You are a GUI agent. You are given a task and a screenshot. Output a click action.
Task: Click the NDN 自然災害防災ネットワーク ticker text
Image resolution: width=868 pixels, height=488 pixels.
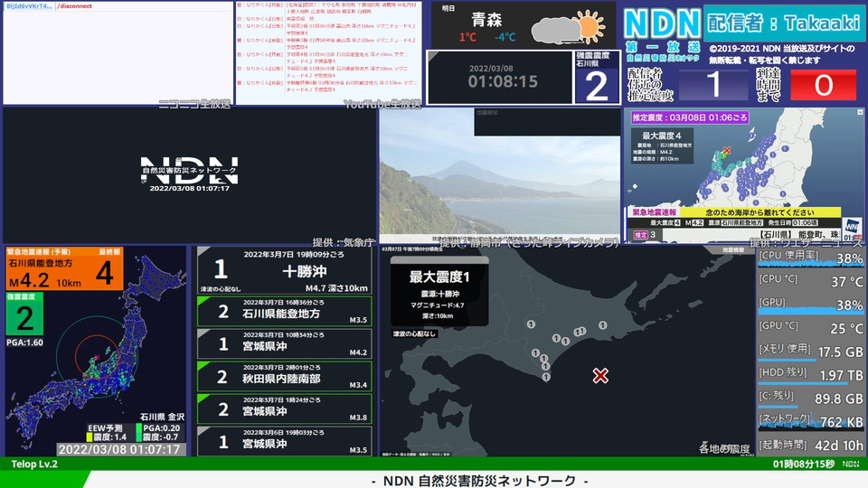tap(480, 481)
